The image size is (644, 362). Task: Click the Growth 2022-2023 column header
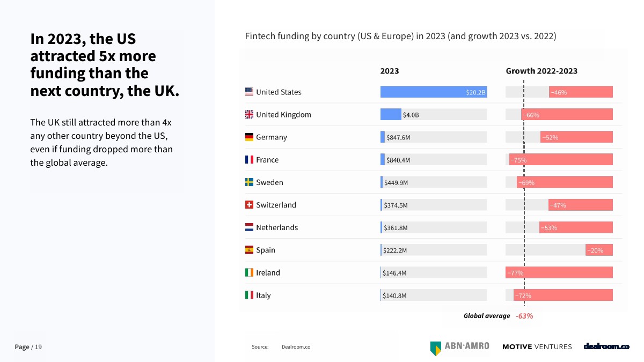point(541,71)
